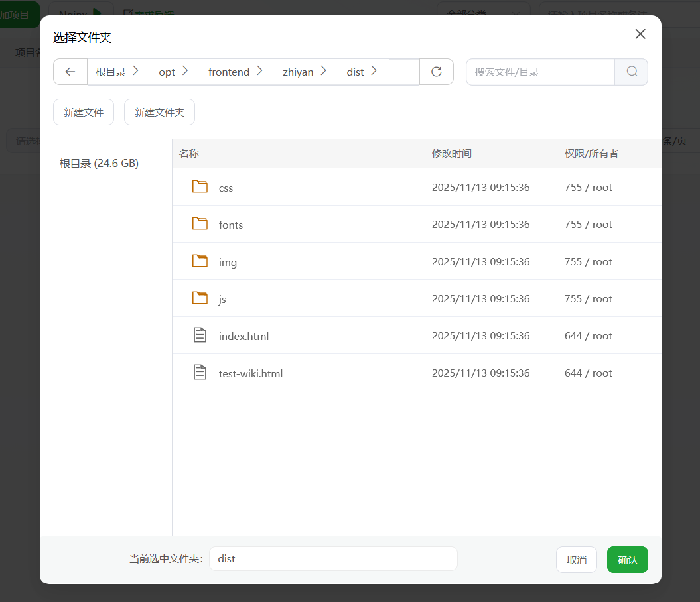The height and width of the screenshot is (602, 700).
Task: Select 根目录 (24.6 GB) in sidebar
Action: pyautogui.click(x=99, y=163)
